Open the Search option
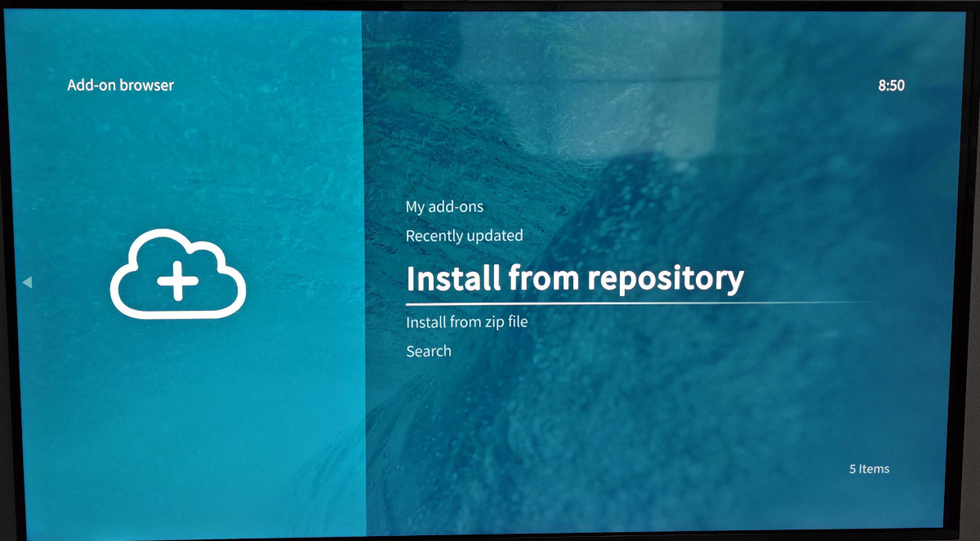This screenshot has width=980, height=541. point(428,352)
